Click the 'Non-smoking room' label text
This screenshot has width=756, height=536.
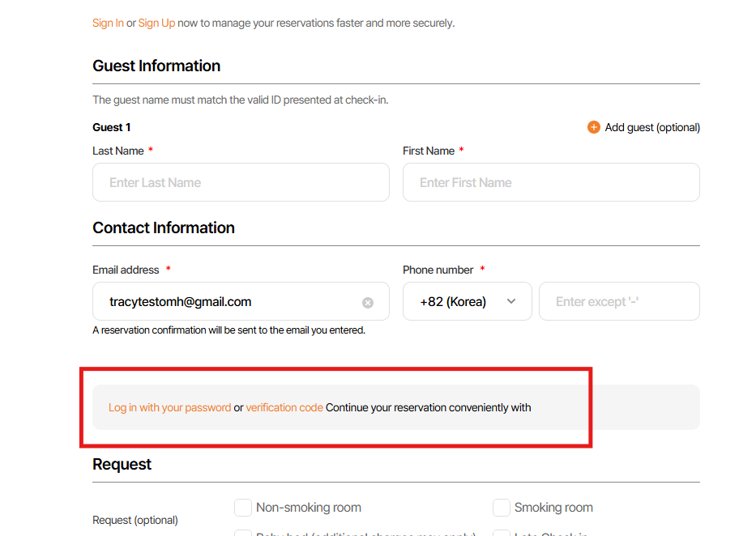coord(309,508)
